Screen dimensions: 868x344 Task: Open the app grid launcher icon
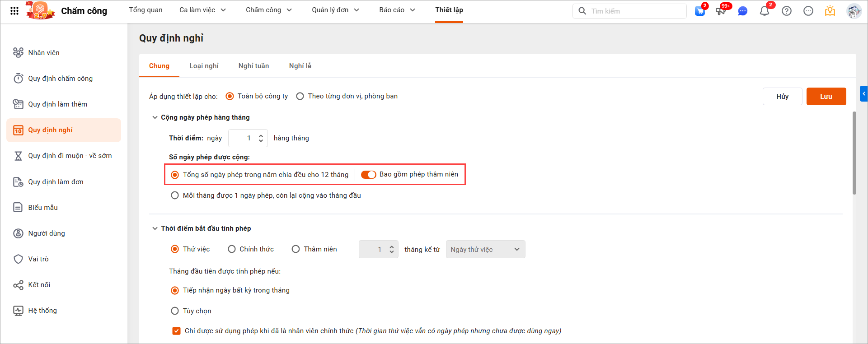point(14,11)
